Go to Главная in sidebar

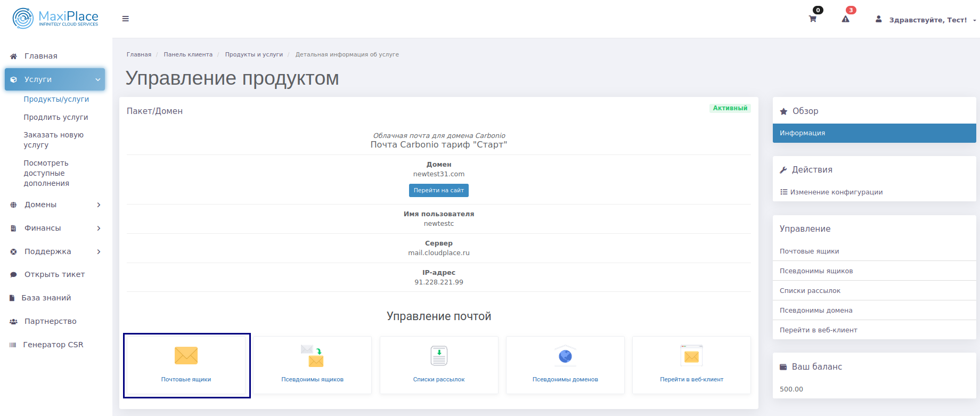pos(41,56)
